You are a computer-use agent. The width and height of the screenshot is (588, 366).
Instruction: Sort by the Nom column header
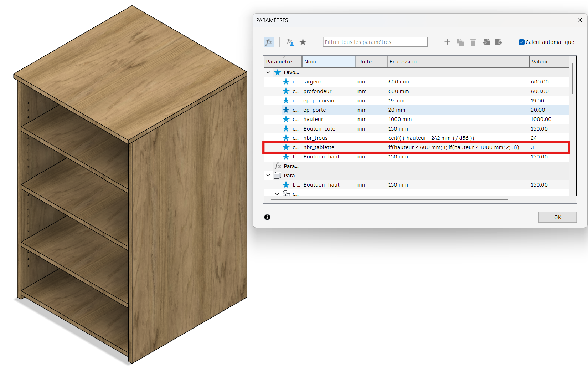pos(329,62)
